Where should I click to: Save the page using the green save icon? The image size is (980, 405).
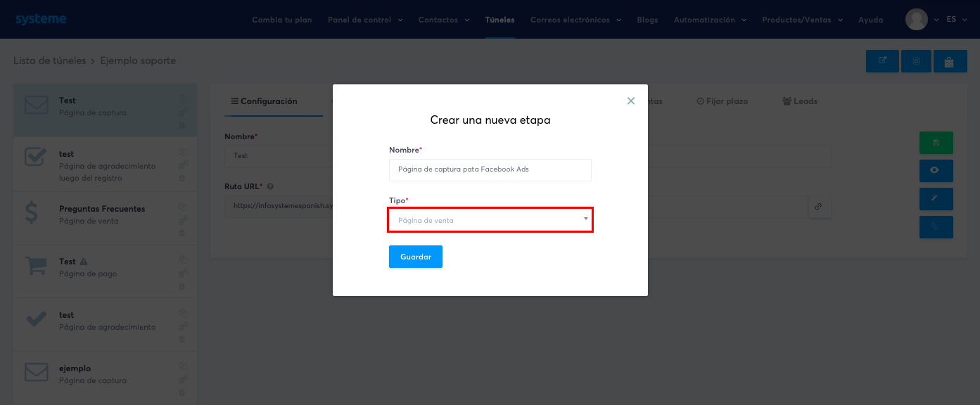coord(936,143)
